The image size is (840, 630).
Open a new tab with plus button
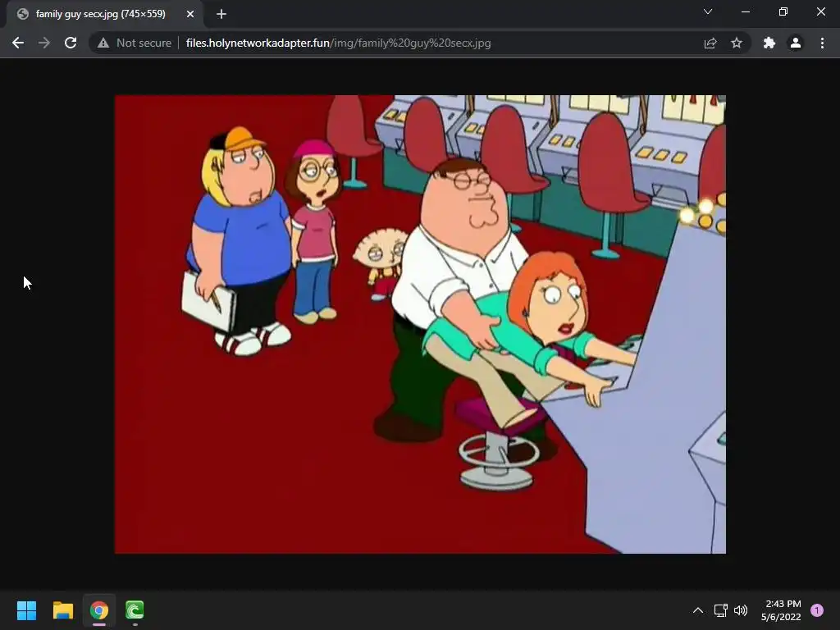pos(221,14)
